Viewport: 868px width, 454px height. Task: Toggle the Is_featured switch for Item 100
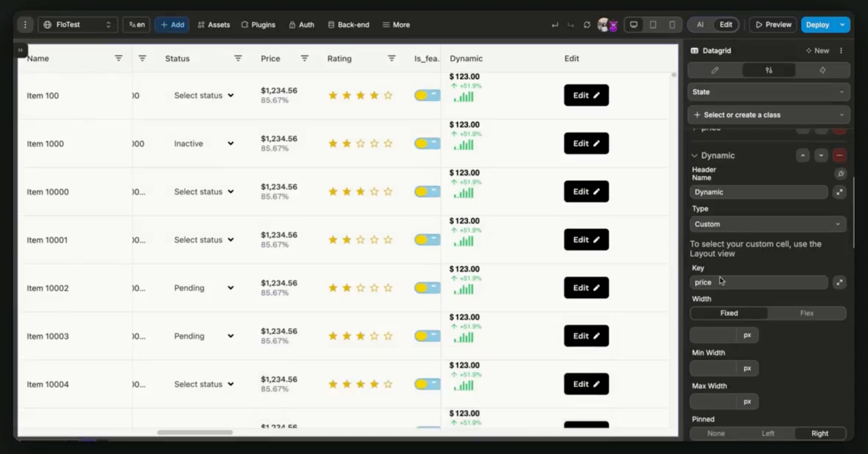click(x=427, y=95)
